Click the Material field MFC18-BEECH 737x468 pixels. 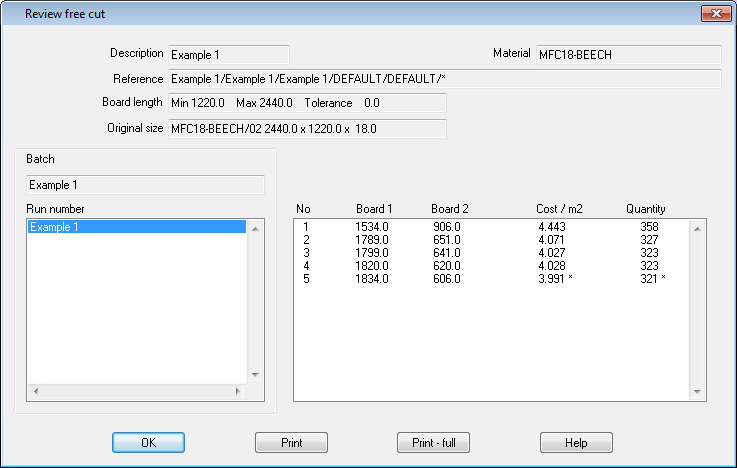click(628, 55)
